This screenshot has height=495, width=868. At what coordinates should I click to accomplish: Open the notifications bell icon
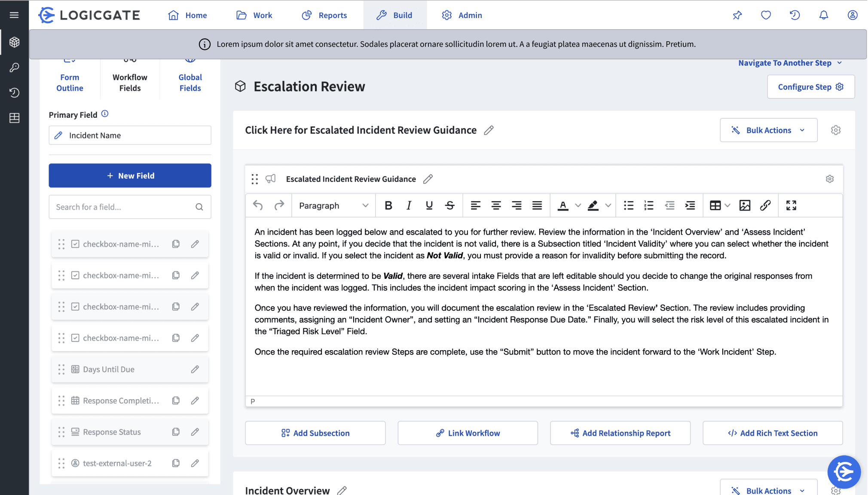pos(823,15)
